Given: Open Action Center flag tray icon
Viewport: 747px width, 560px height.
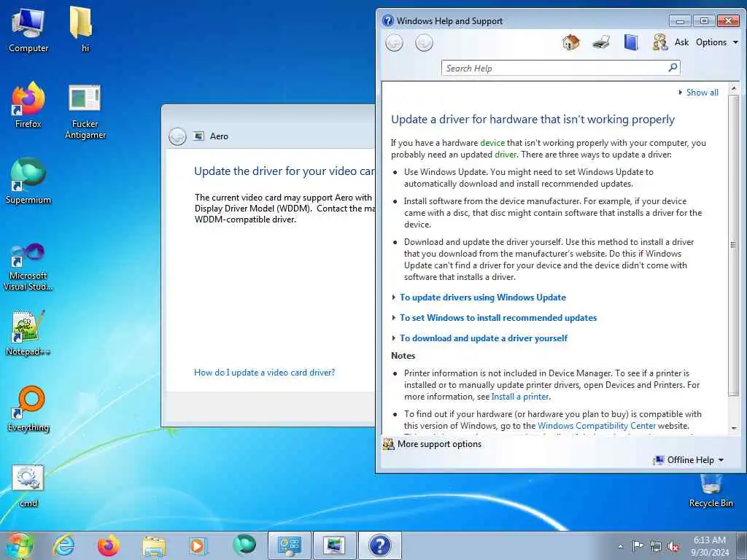Looking at the screenshot, I should tap(638, 546).
